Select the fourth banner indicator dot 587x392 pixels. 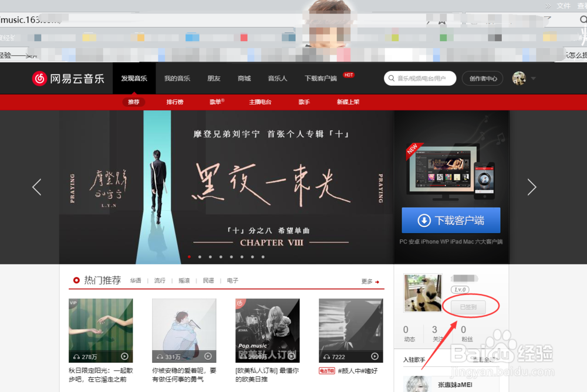click(x=221, y=257)
